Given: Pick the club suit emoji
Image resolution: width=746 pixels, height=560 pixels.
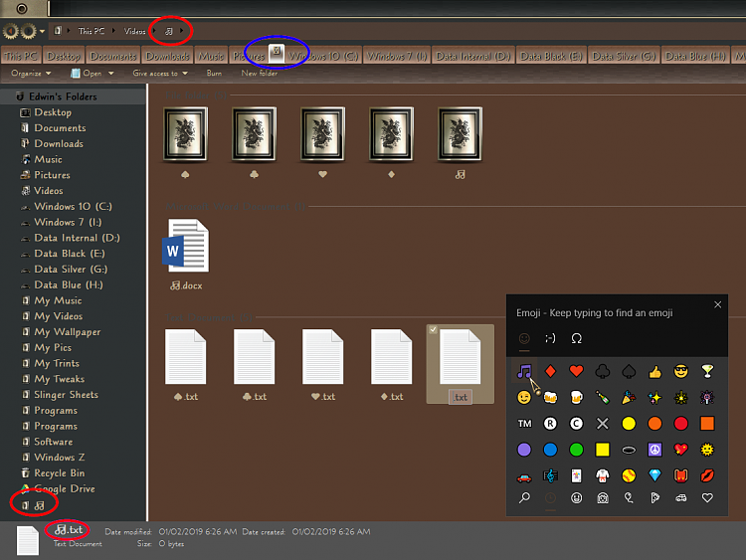Looking at the screenshot, I should (x=603, y=371).
